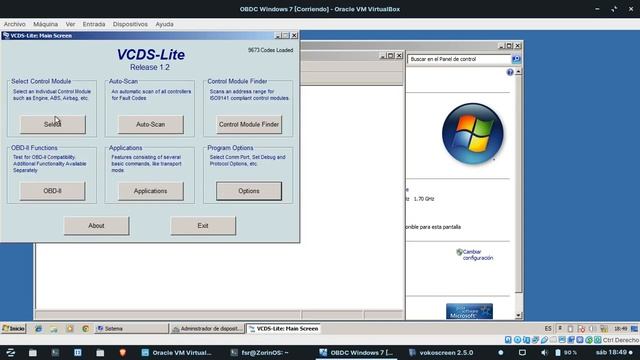Open the Zorin start menu
Image resolution: width=640 pixels, height=360 pixels.
pyautogui.click(x=11, y=353)
